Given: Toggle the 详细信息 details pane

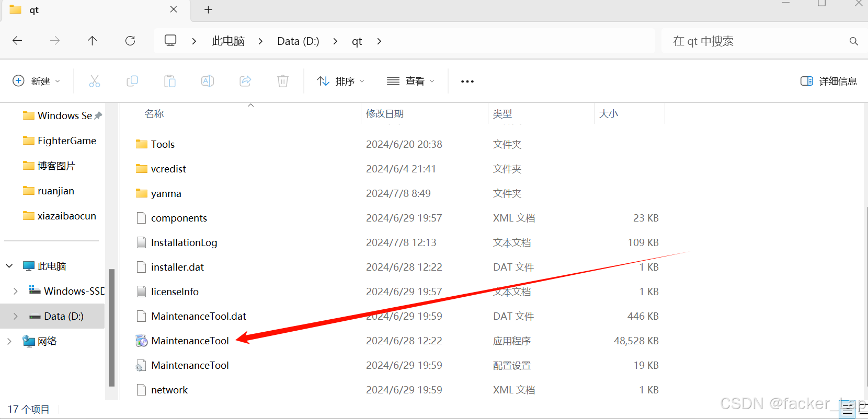Looking at the screenshot, I should (829, 81).
